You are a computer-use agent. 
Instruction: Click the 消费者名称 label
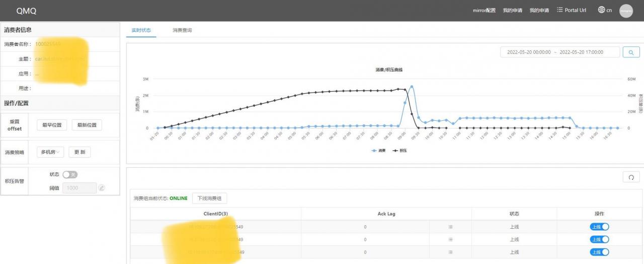point(18,44)
